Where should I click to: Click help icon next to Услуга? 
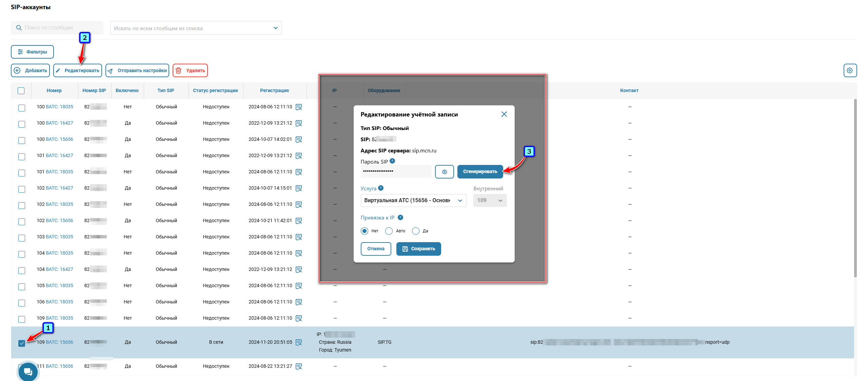point(381,188)
